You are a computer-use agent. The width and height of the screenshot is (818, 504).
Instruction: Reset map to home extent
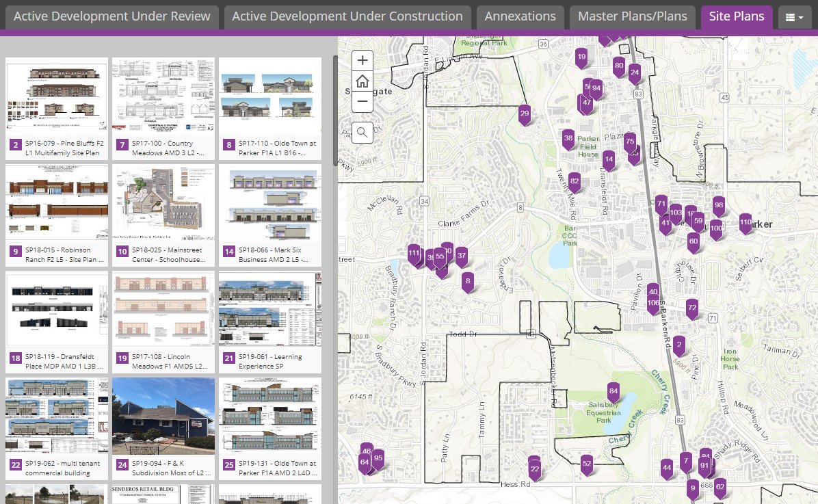point(362,81)
